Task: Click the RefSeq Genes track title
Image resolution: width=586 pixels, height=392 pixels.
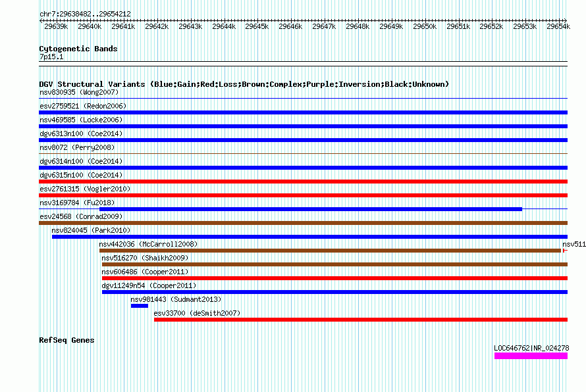Action: click(67, 340)
